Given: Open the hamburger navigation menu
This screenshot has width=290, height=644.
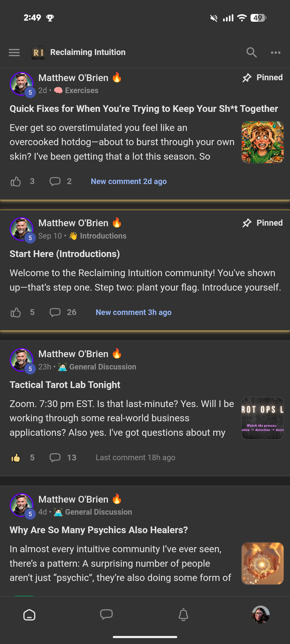Looking at the screenshot, I should [14, 53].
